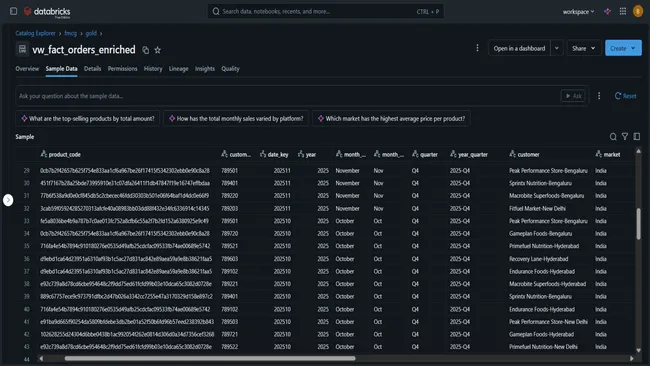Star the table as favorite
This screenshot has height=366, width=650.
[158, 50]
